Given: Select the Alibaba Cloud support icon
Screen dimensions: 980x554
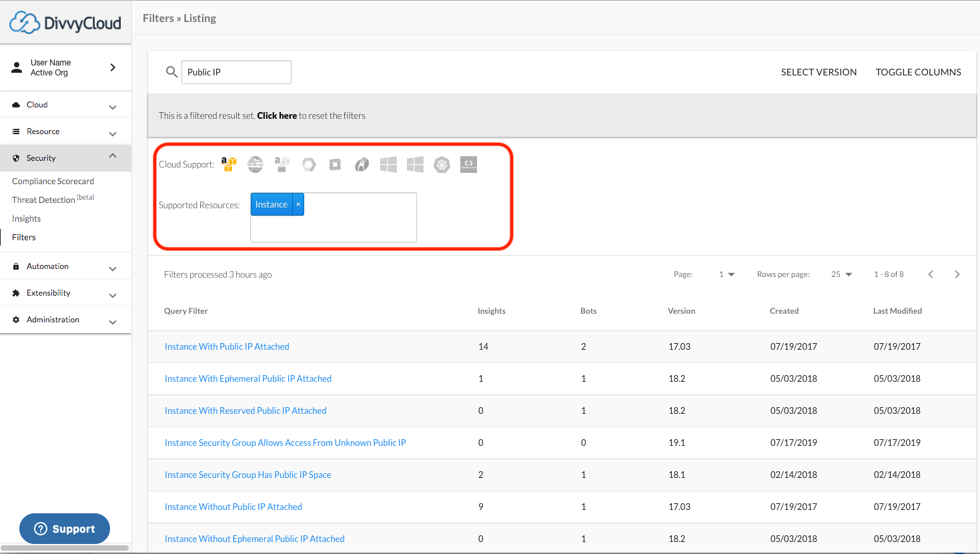Looking at the screenshot, I should [468, 164].
